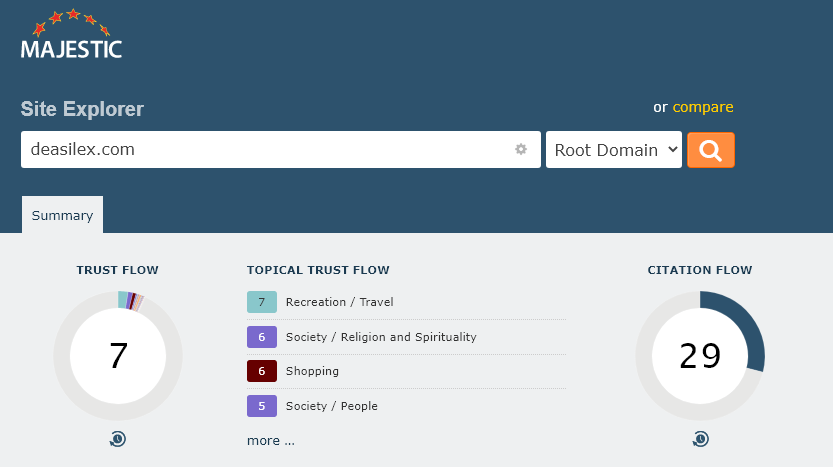Click the Majestic logo
Viewport: 833px width, 467px height.
(x=71, y=33)
